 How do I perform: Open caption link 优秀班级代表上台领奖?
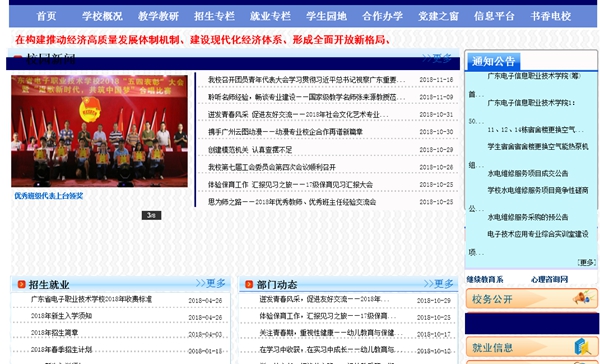(49, 196)
